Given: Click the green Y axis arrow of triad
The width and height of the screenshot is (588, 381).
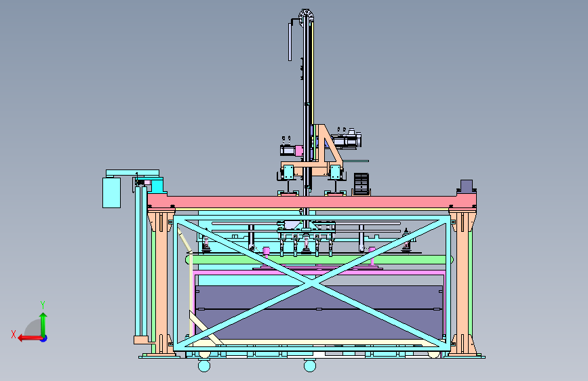Looking at the screenshot, I should 43,323.
